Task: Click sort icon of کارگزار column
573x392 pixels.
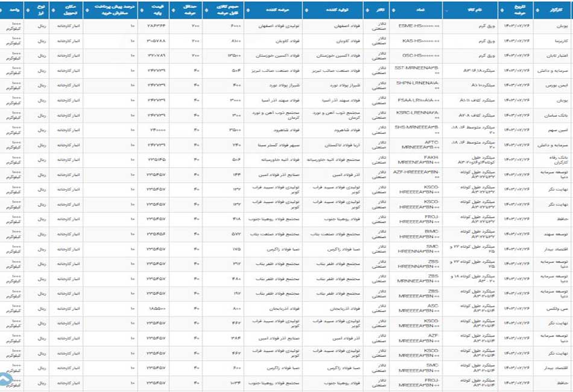Action: coord(537,10)
